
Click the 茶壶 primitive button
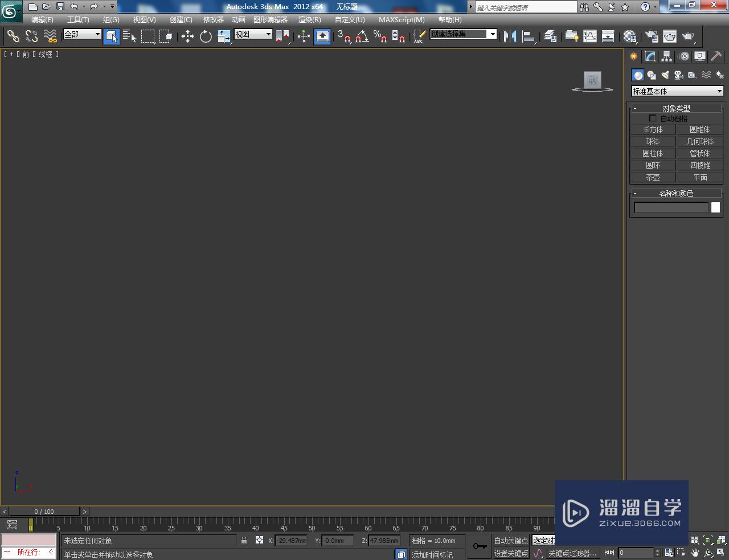pyautogui.click(x=653, y=177)
